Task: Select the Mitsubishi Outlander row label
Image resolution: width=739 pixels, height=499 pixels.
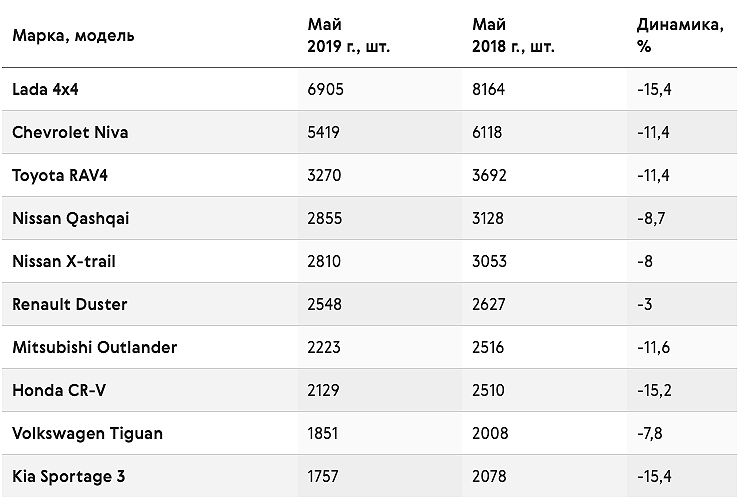Action: (x=95, y=347)
